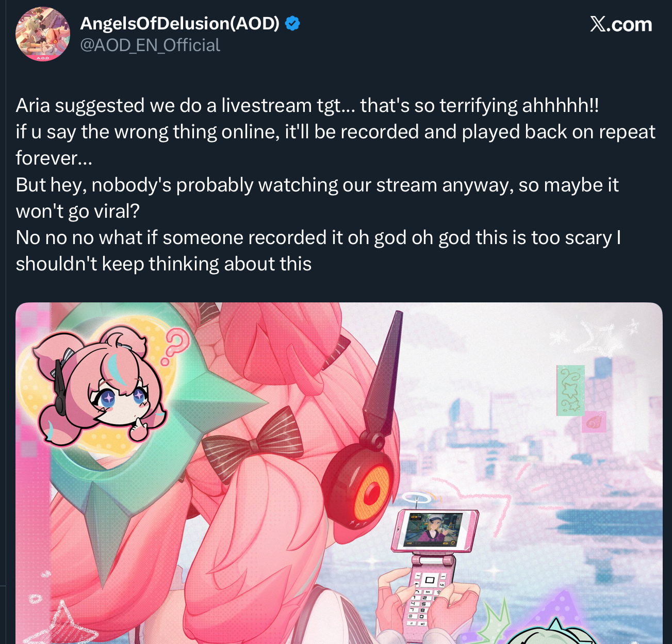Open the attached illustration in full view
The width and height of the screenshot is (672, 644).
click(x=339, y=473)
